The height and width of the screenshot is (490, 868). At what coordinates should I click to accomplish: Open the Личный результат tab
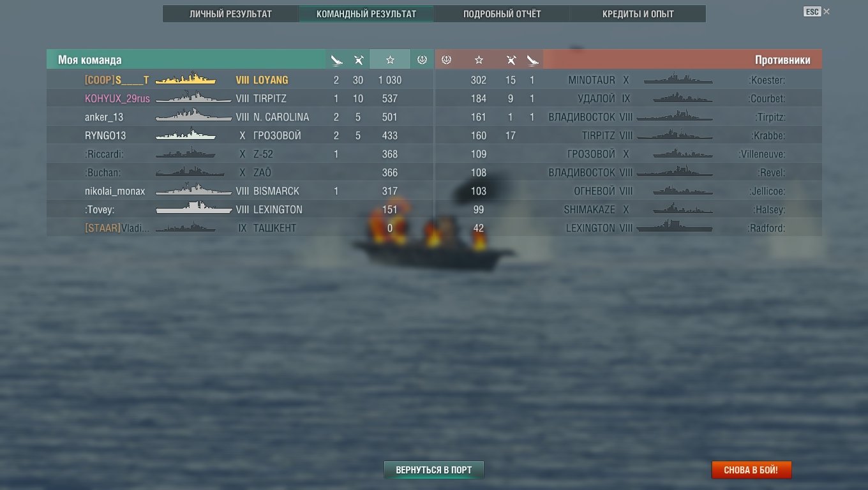(x=230, y=14)
